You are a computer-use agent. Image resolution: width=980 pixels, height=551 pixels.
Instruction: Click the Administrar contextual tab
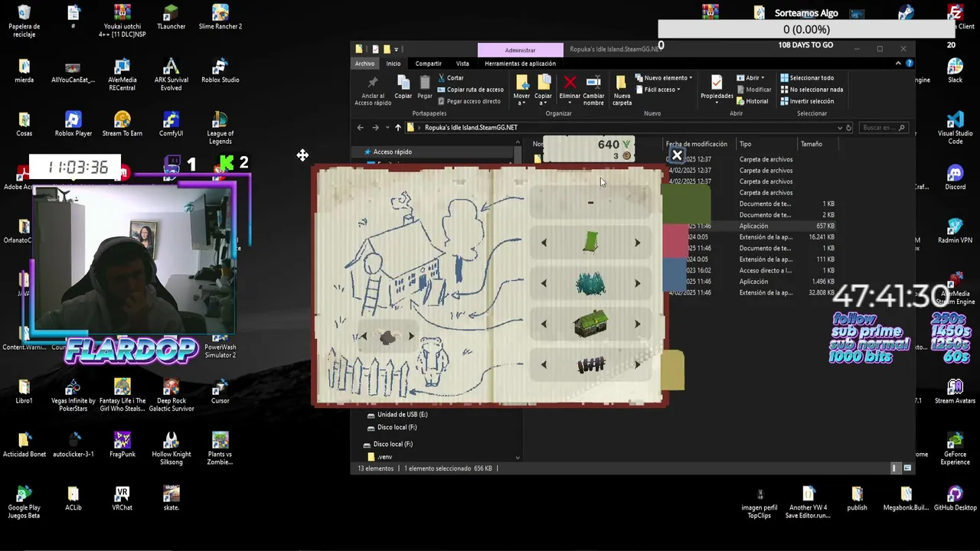520,50
